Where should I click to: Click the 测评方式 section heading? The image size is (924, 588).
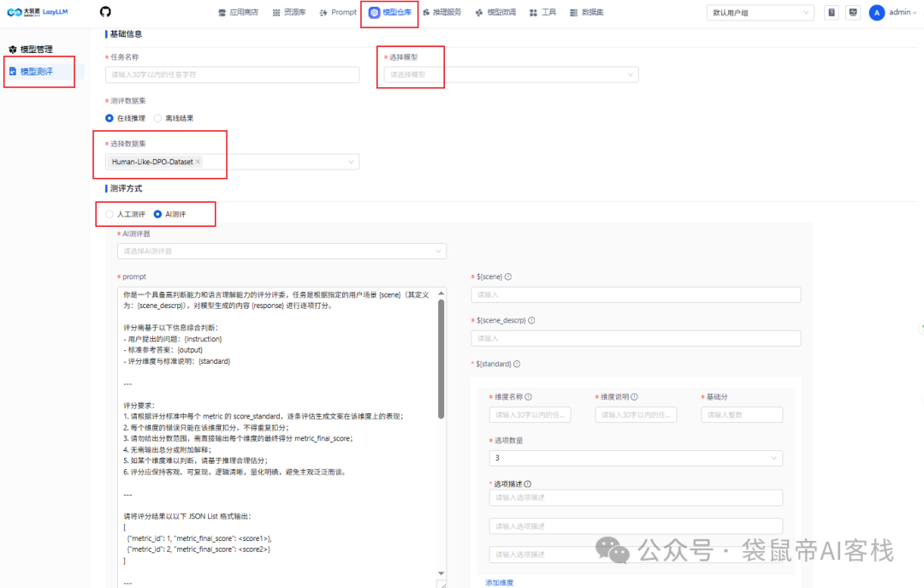(x=126, y=189)
